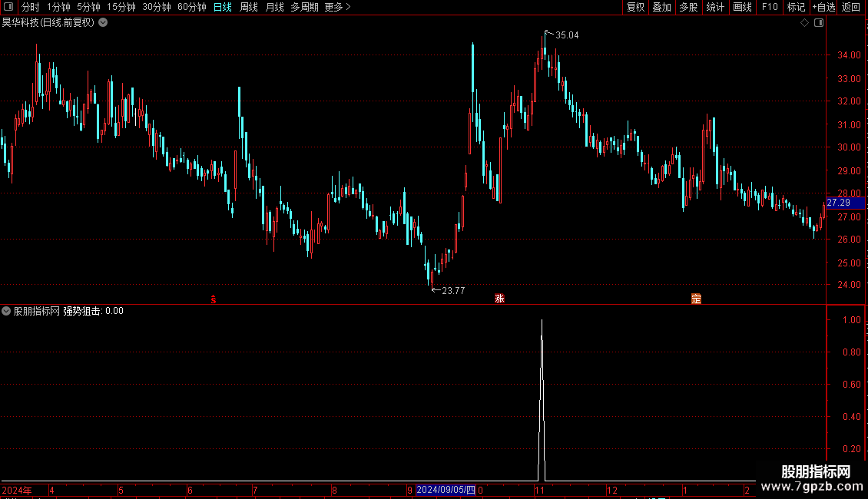Switch to 月线 monthly chart
868x499 pixels.
(274, 7)
